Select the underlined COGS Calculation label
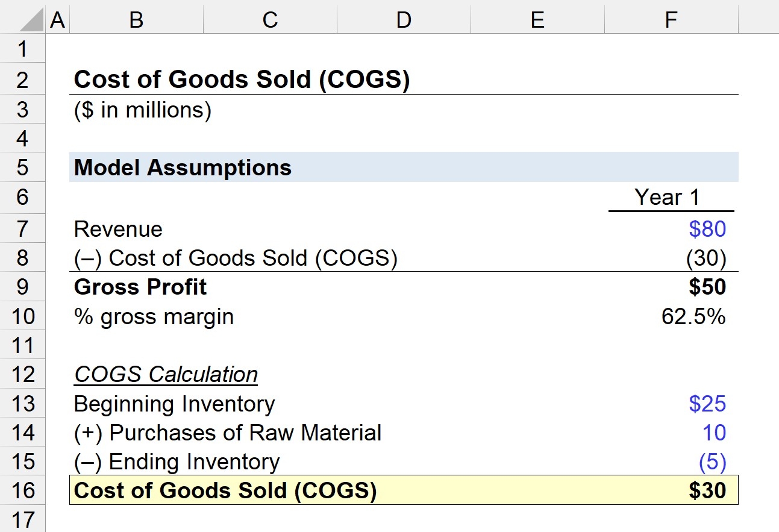Screen dimensions: 779x532 (166, 374)
